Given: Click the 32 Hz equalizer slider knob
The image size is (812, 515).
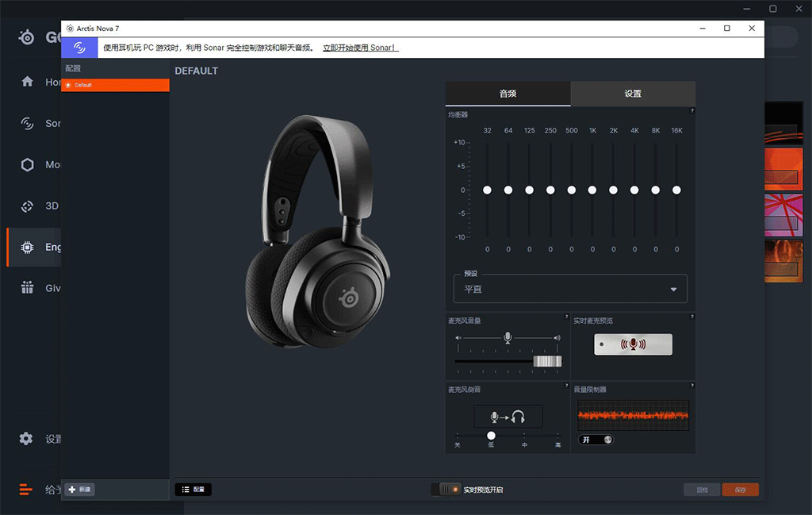Looking at the screenshot, I should tap(488, 190).
